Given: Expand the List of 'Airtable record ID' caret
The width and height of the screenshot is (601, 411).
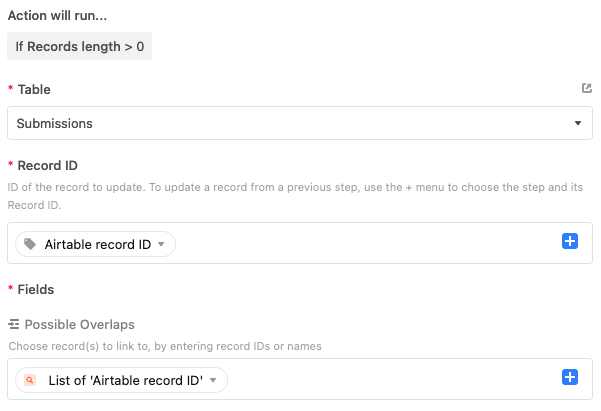Looking at the screenshot, I should [213, 380].
